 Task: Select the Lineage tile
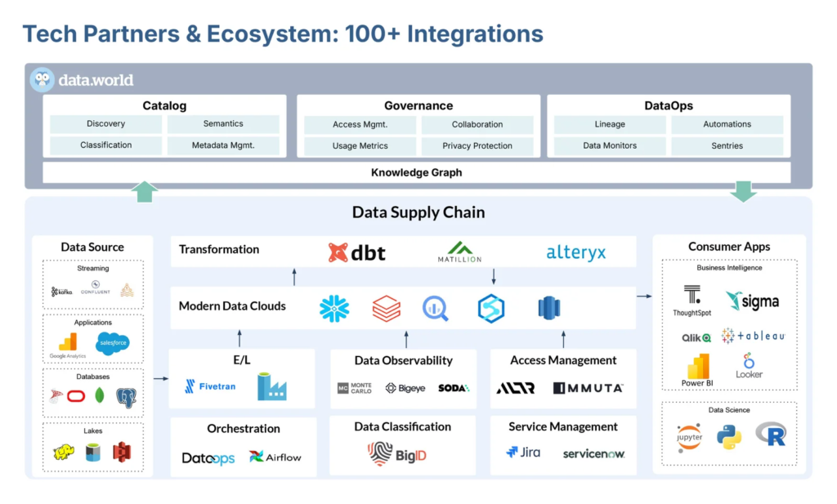610,124
